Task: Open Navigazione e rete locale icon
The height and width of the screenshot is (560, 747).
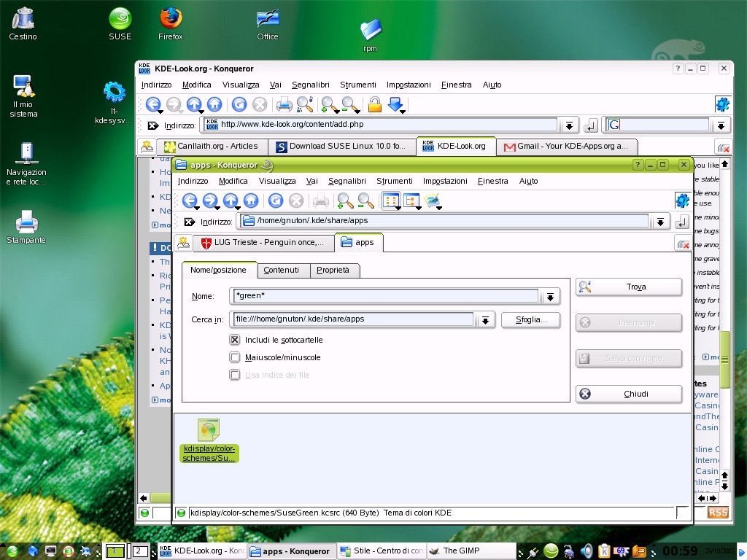Action: pyautogui.click(x=26, y=163)
